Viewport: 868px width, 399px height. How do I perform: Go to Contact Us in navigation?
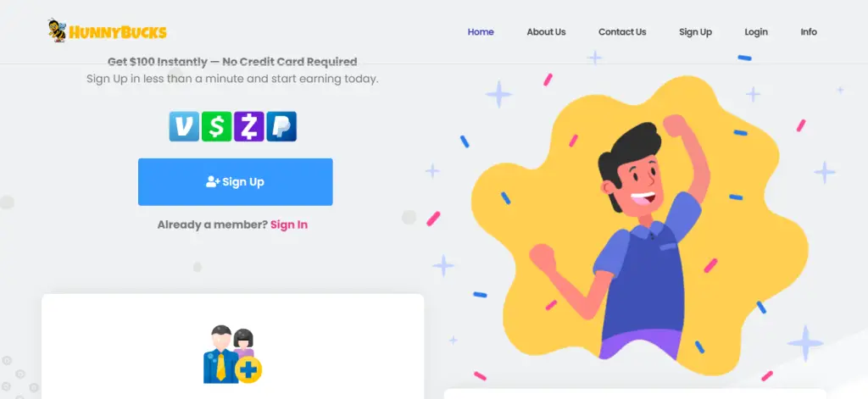tap(622, 31)
